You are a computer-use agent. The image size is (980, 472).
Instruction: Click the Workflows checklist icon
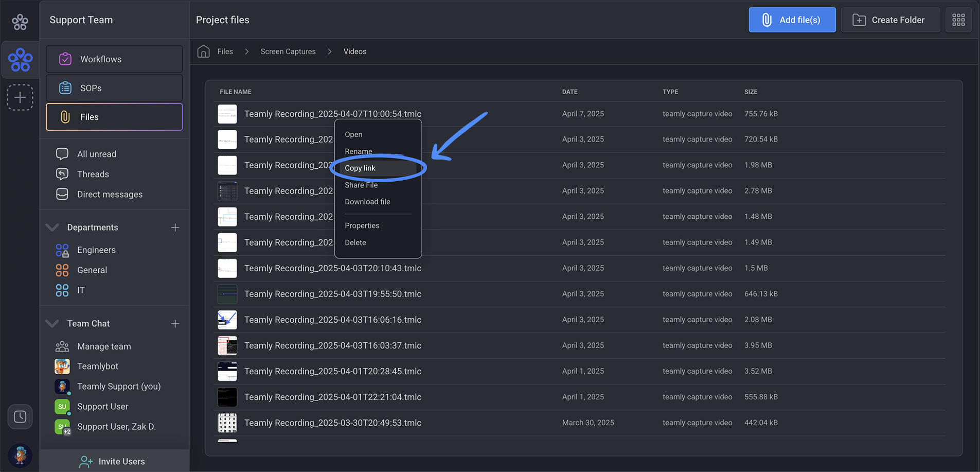[65, 59]
